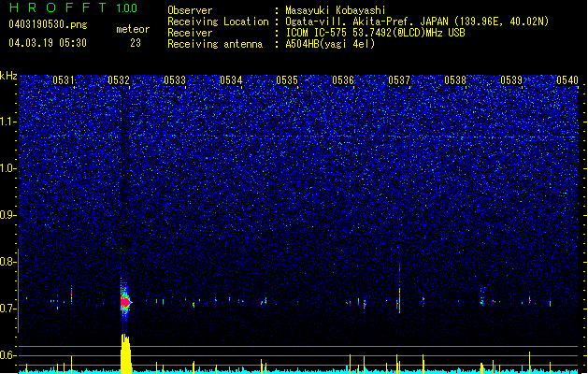Click the 0534 time marker
The image size is (588, 374).
click(x=231, y=80)
